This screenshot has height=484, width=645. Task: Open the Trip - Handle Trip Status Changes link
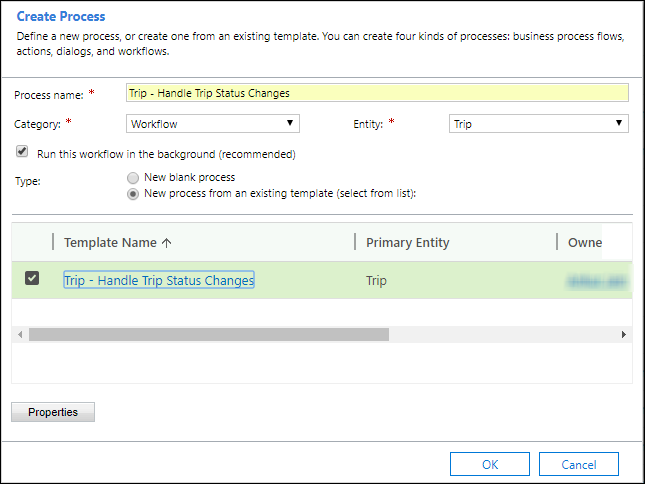tap(159, 280)
